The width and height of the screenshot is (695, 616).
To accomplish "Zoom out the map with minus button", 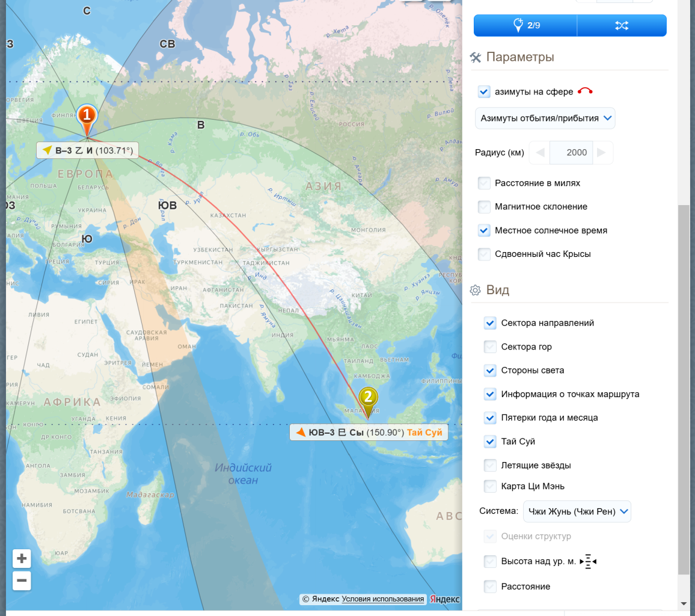I will point(22,581).
